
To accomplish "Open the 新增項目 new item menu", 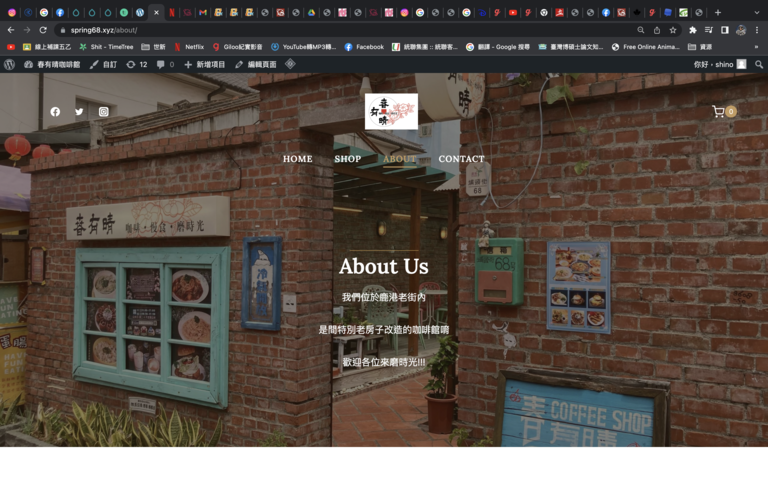I will pos(205,64).
